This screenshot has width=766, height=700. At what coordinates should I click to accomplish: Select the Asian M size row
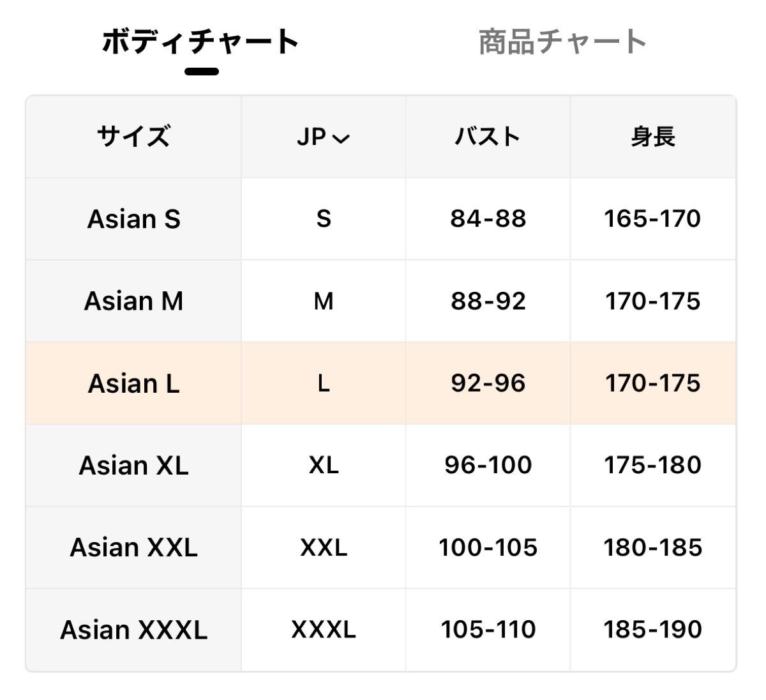click(x=133, y=301)
